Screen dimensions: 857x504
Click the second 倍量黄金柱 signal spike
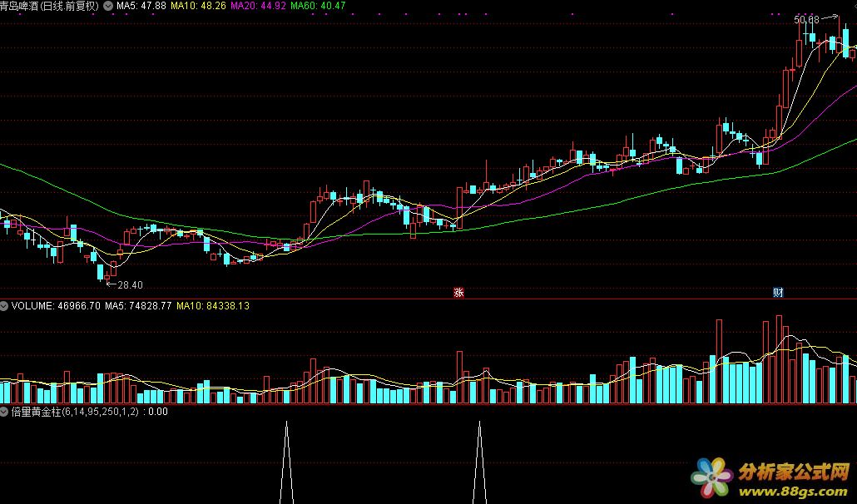tap(480, 462)
